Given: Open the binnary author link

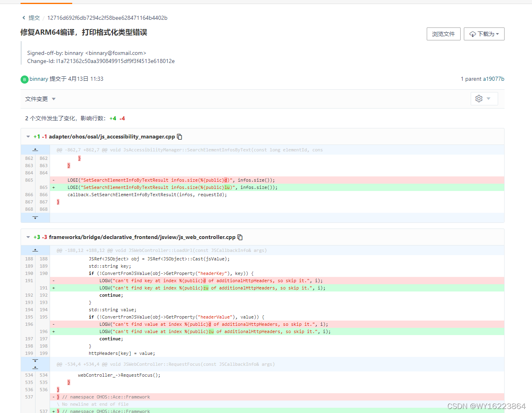Looking at the screenshot, I should tap(39, 79).
